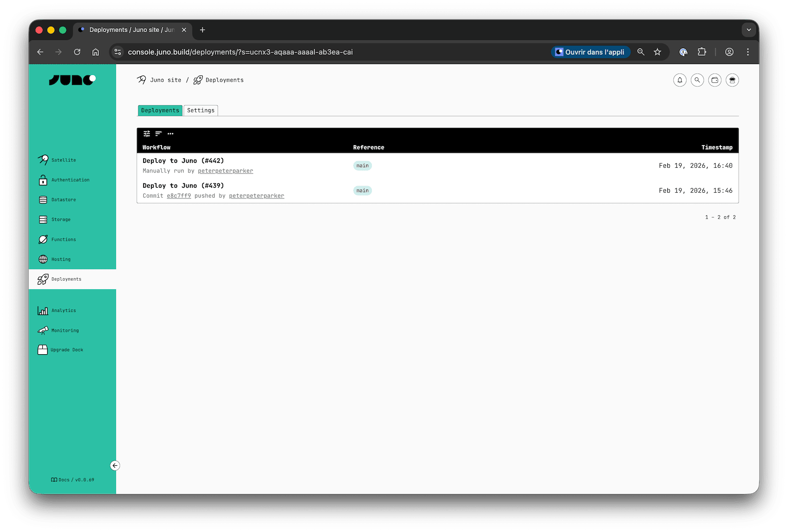788x532 pixels.
Task: Toggle the browser bookmark star
Action: (x=657, y=52)
